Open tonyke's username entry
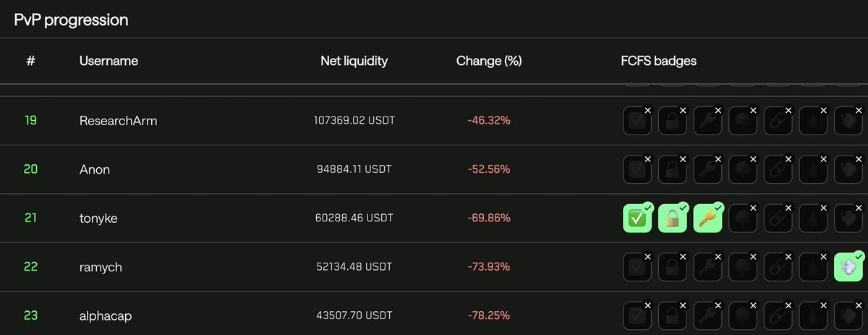This screenshot has width=868, height=335. (98, 218)
